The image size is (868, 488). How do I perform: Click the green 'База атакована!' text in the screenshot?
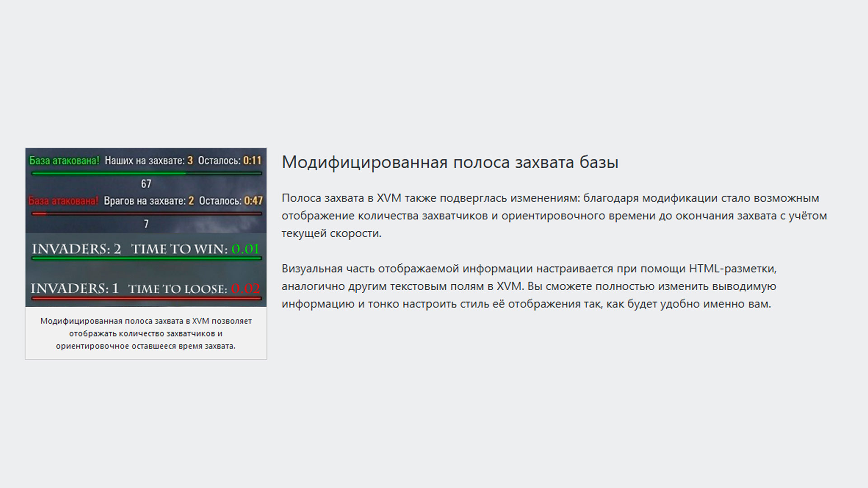coord(64,160)
